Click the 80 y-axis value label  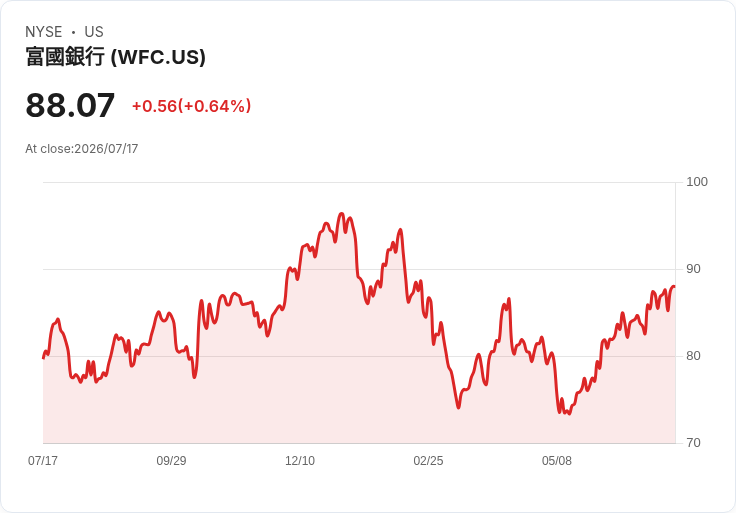(693, 356)
